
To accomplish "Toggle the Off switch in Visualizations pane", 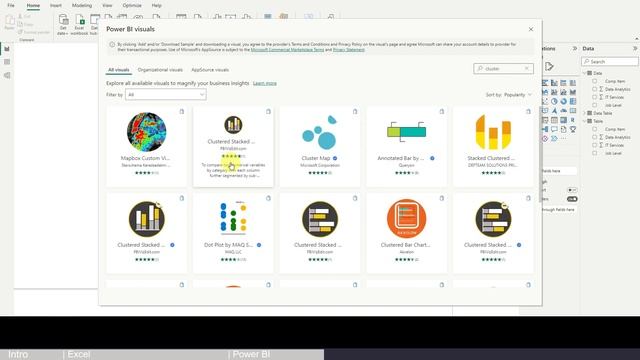I will (x=572, y=190).
